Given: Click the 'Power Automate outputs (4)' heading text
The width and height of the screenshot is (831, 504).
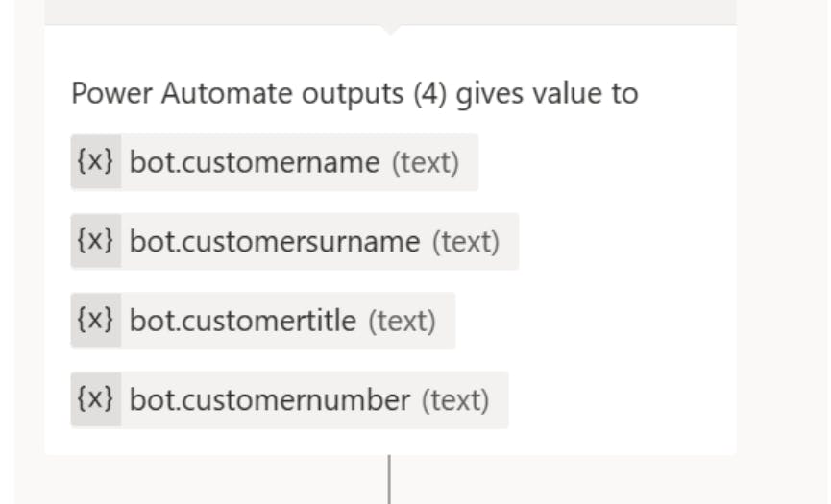Looking at the screenshot, I should (259, 94).
